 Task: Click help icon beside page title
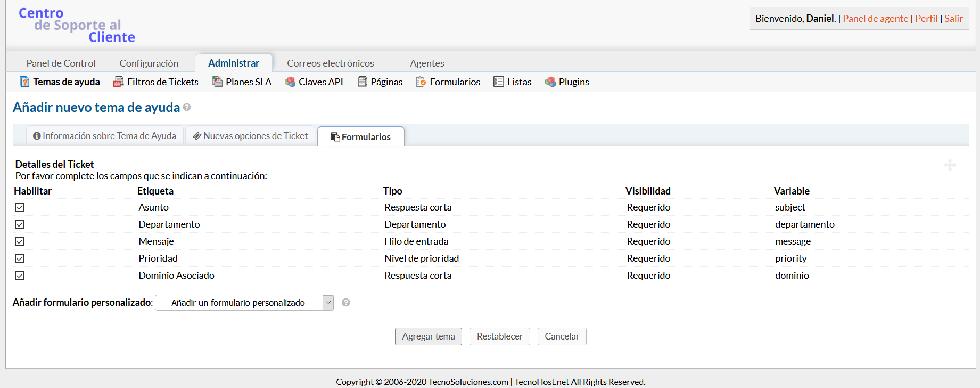click(x=187, y=107)
